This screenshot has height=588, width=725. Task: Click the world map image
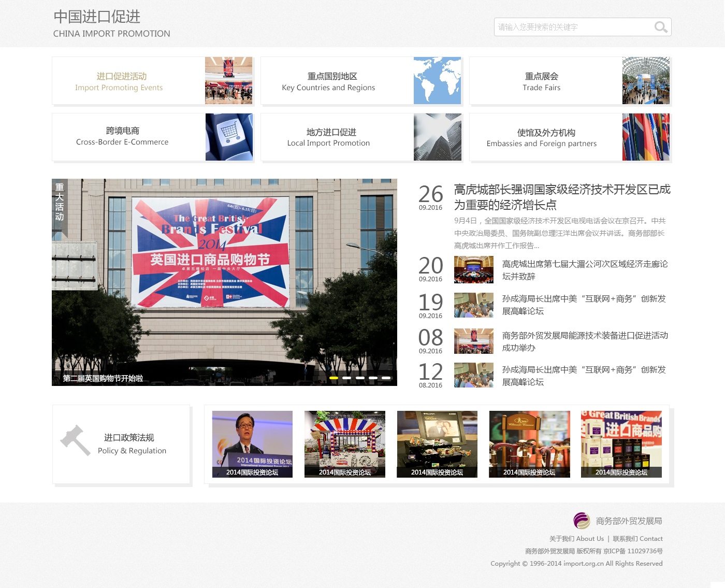tap(438, 80)
